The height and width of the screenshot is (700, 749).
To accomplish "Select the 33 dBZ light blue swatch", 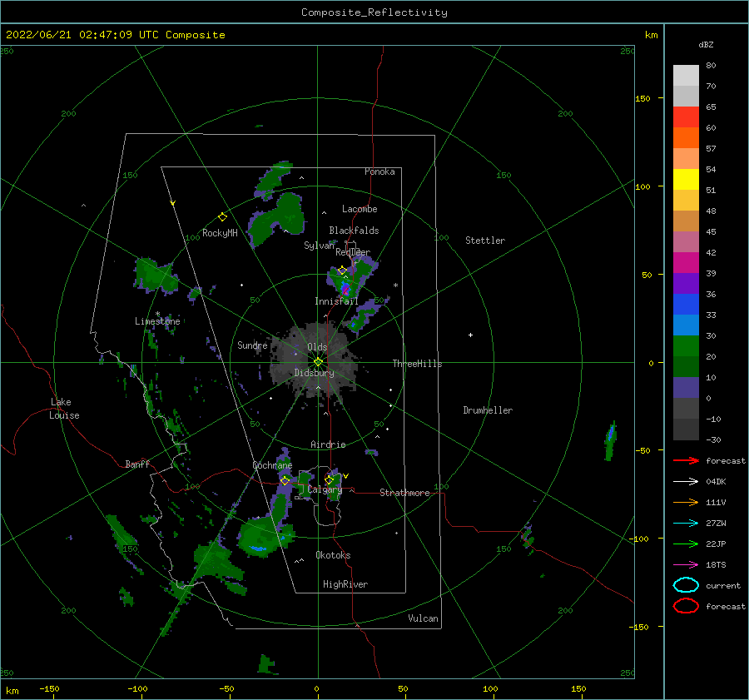I will pyautogui.click(x=686, y=325).
